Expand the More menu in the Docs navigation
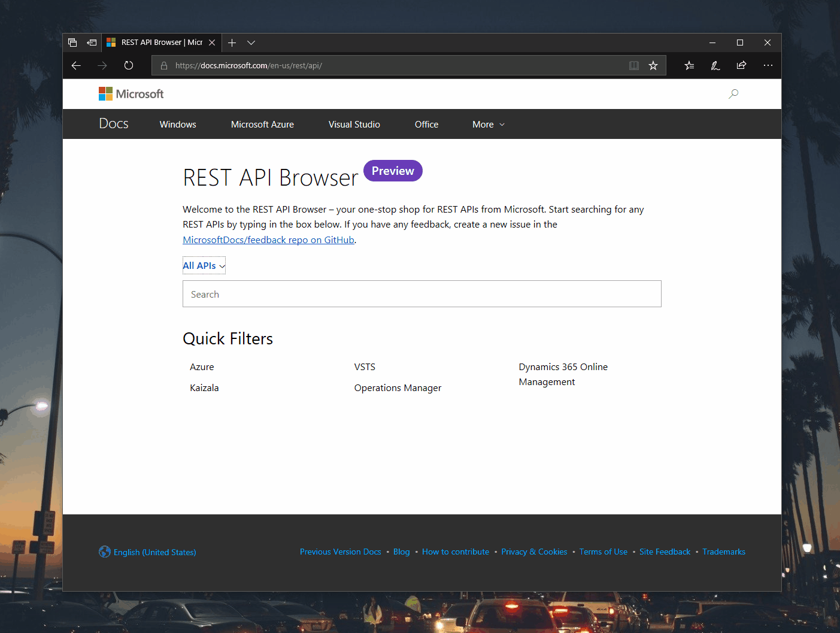Viewport: 840px width, 633px height. (x=487, y=124)
